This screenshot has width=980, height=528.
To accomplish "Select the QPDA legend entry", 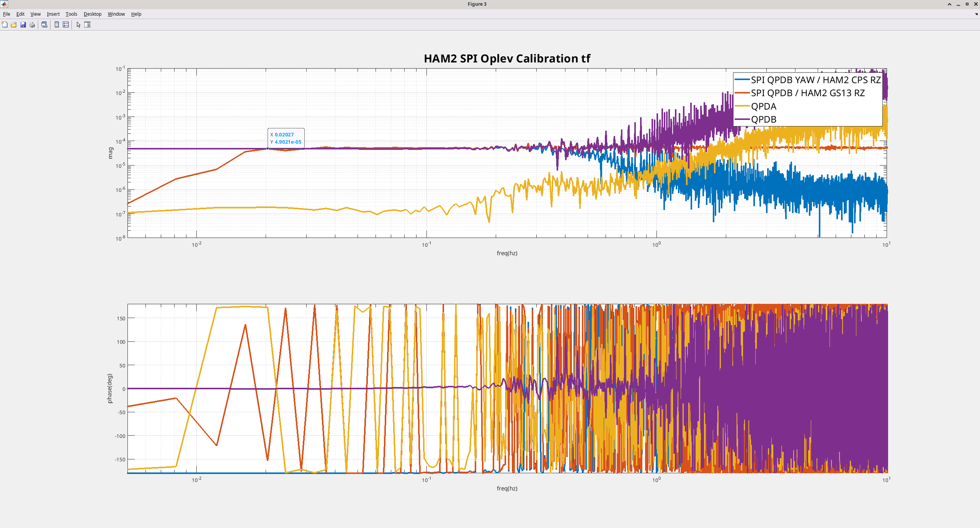I will 764,106.
